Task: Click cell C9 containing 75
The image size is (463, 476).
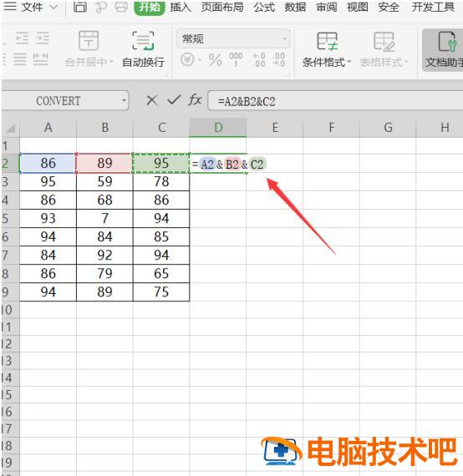Action: point(161,292)
